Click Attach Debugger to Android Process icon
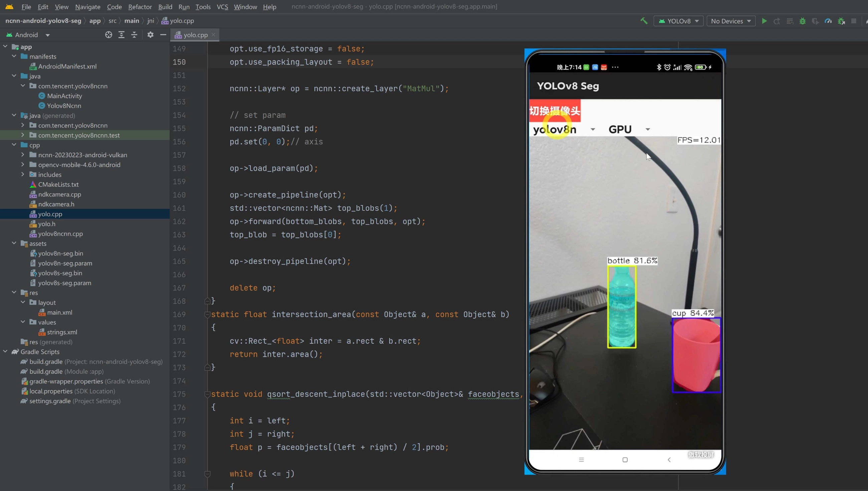Screen dimensions: 868x491 841,21
